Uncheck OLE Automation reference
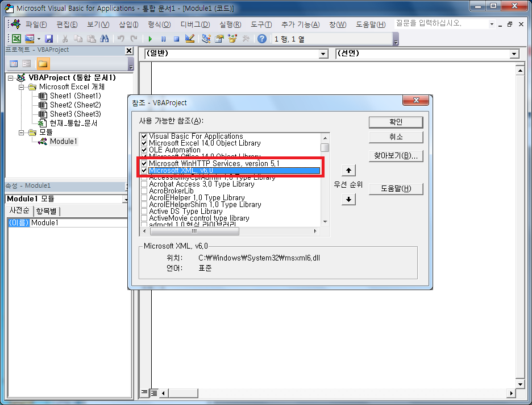The image size is (532, 405). click(144, 150)
